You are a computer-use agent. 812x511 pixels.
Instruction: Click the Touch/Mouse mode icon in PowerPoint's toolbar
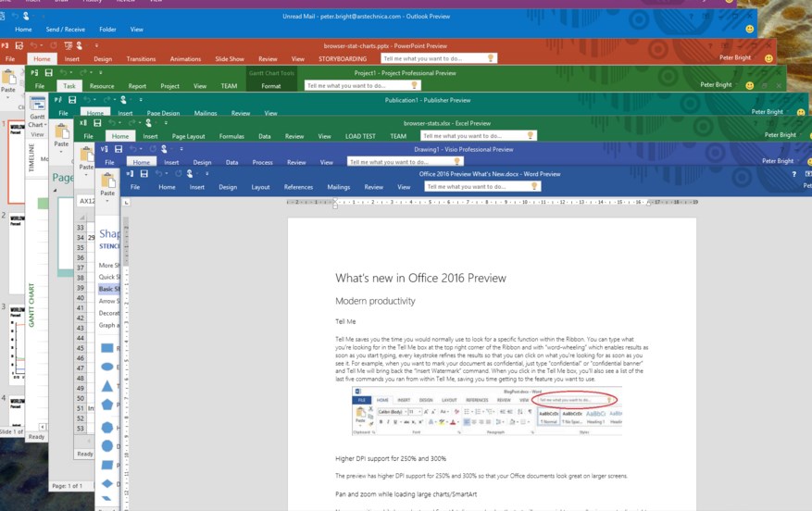[80, 45]
